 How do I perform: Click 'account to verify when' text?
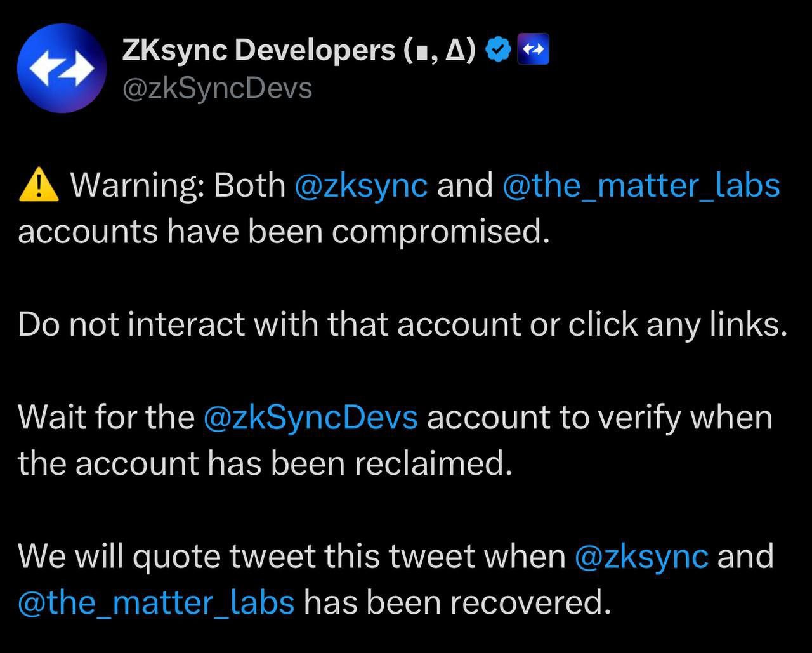click(x=599, y=418)
